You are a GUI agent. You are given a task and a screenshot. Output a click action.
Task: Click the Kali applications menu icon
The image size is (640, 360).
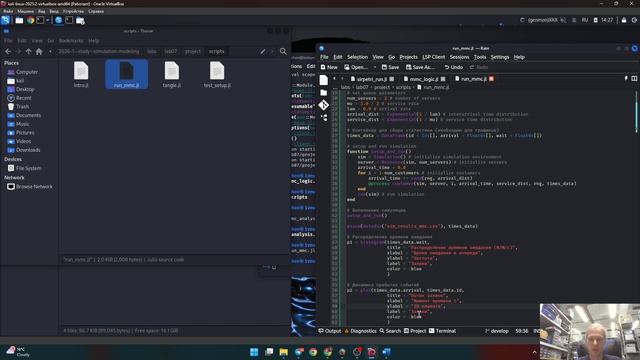point(5,20)
